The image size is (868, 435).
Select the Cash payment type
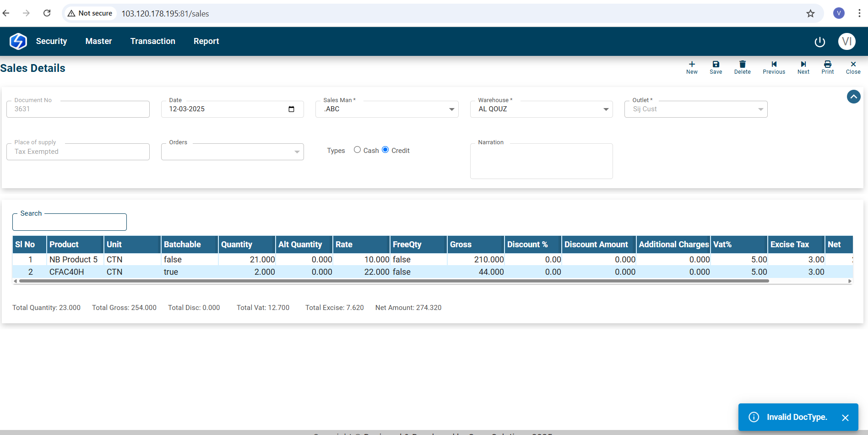(x=357, y=150)
